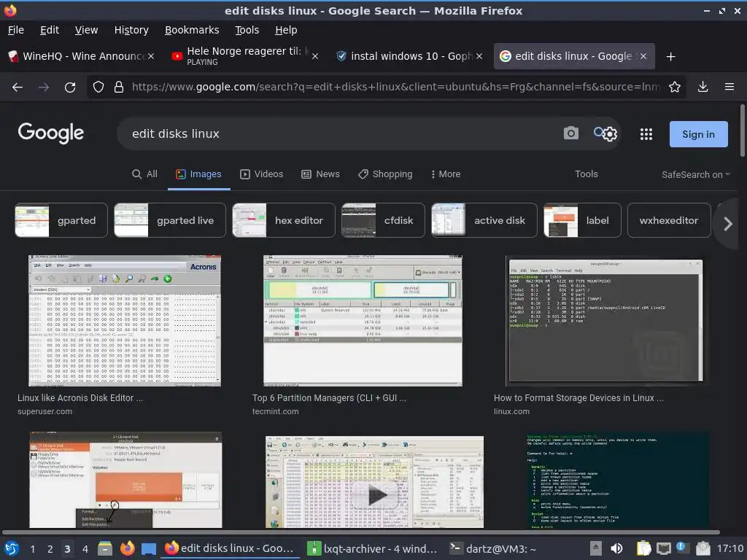747x560 pixels.
Task: Launch Firefox from the panel quicklaunch
Action: tap(127, 548)
